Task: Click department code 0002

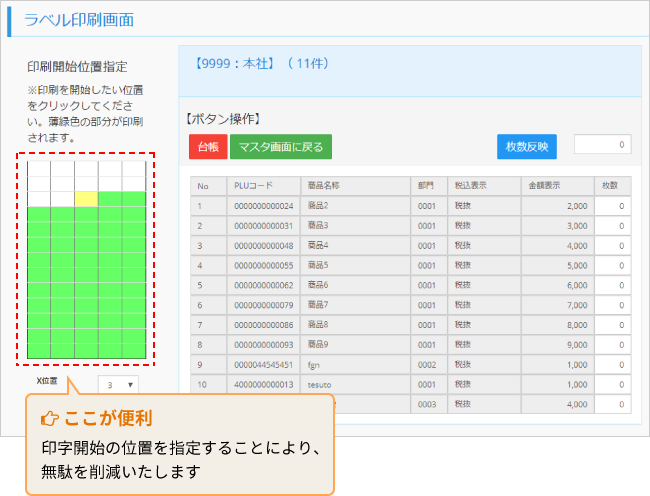Action: [427, 365]
